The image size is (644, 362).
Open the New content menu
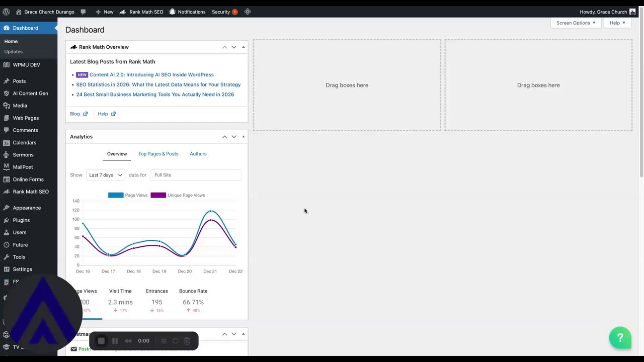click(104, 12)
